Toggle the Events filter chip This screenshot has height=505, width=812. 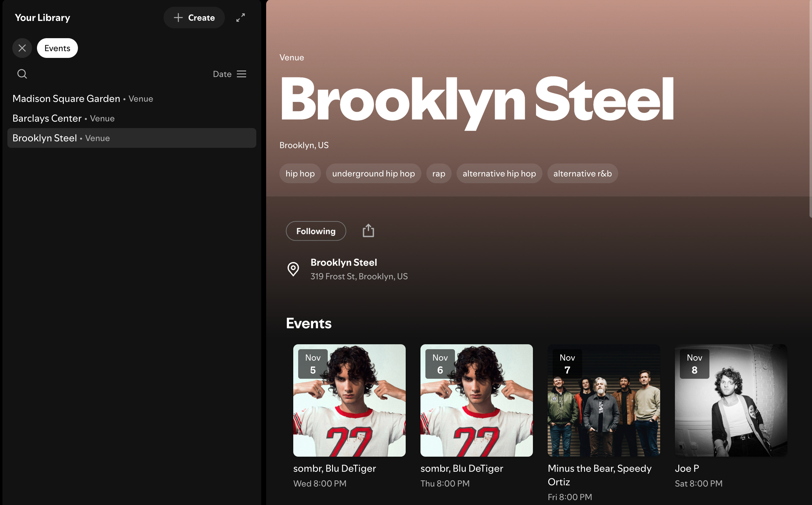(x=57, y=48)
